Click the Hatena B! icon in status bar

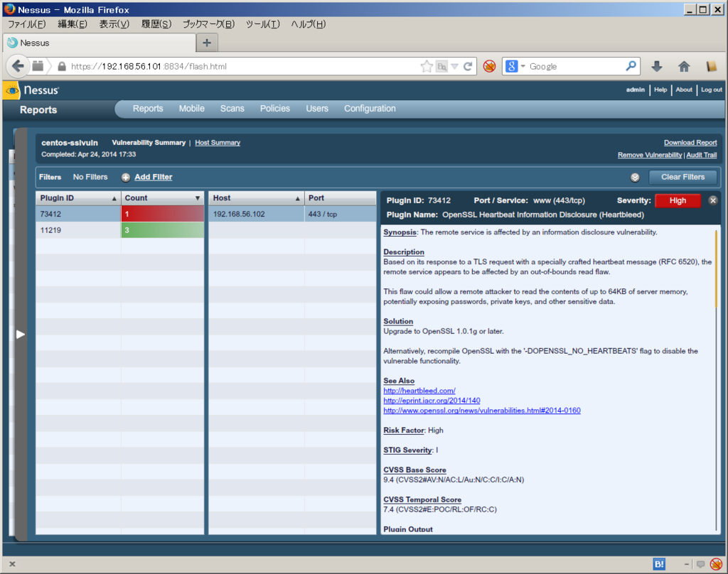click(659, 564)
